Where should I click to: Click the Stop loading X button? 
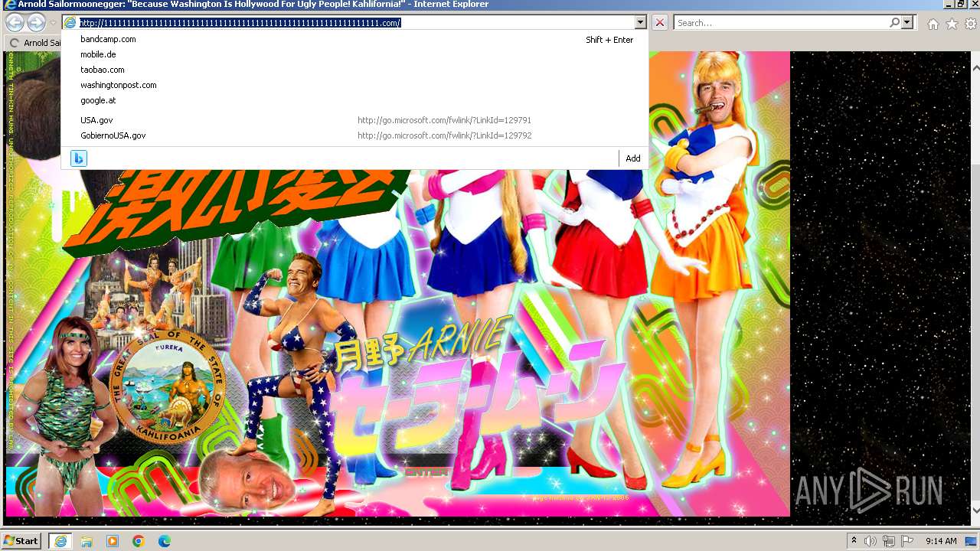tap(660, 23)
